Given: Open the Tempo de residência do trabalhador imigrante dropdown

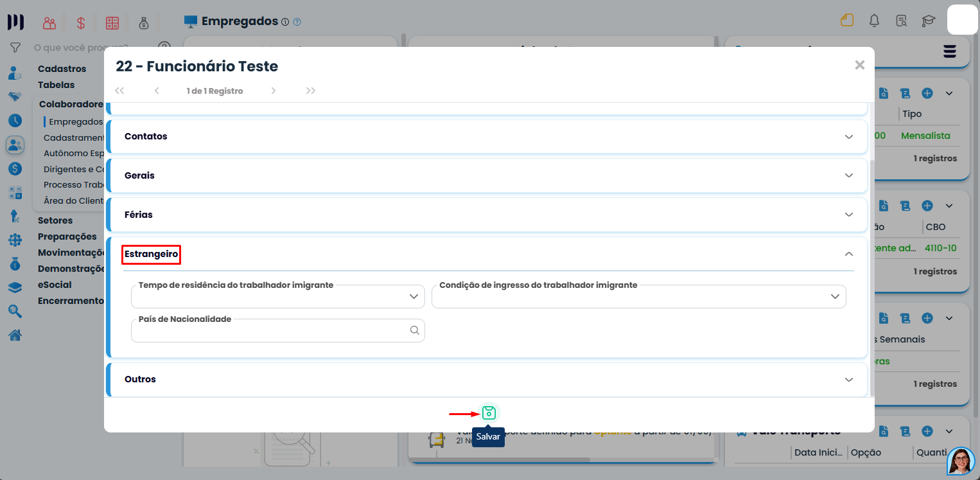Looking at the screenshot, I should pyautogui.click(x=278, y=296).
